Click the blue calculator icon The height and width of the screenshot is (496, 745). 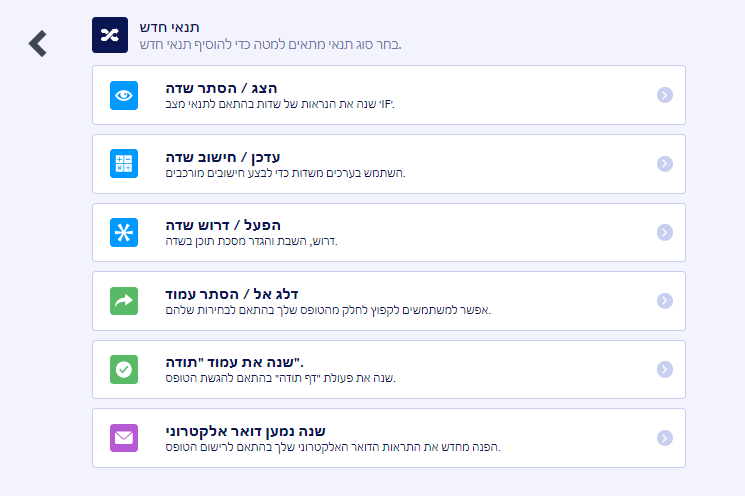click(x=124, y=163)
